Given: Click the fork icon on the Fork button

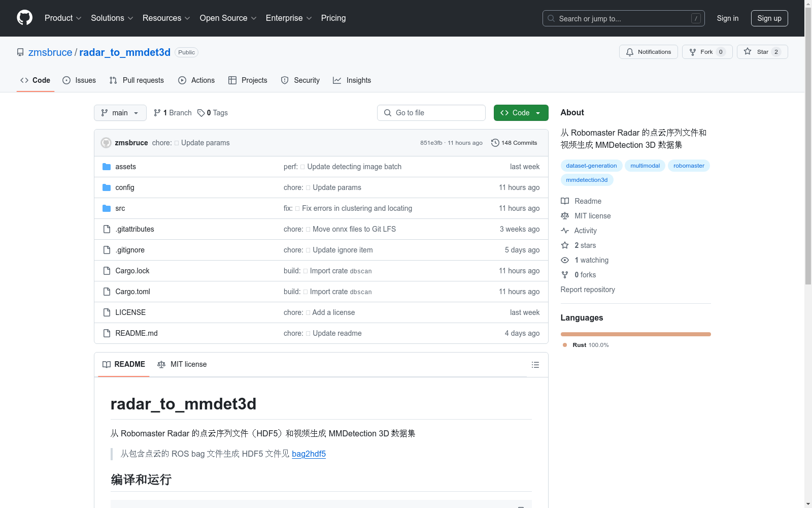Looking at the screenshot, I should [x=693, y=52].
